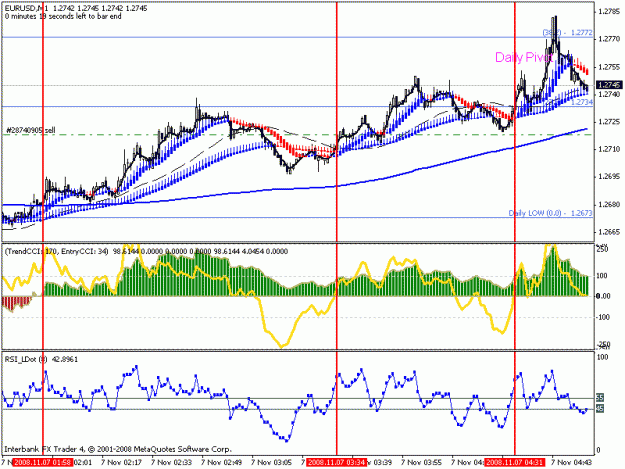Click the 1.2680 price axis value
The image size is (625, 469).
point(609,204)
